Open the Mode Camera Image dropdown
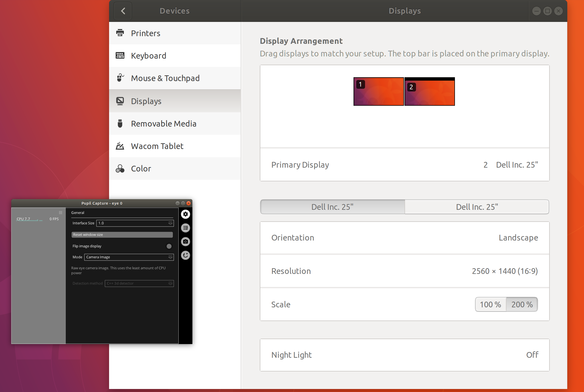 pos(129,257)
